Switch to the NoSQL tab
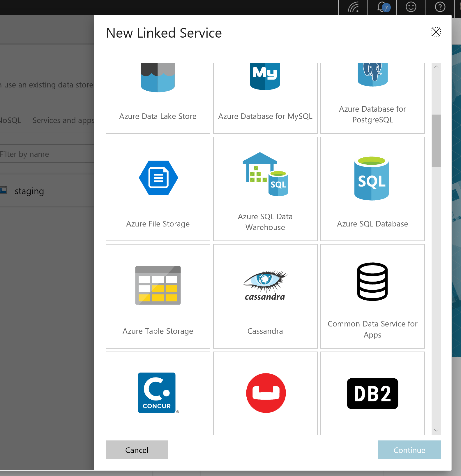The image size is (461, 476). [x=10, y=120]
